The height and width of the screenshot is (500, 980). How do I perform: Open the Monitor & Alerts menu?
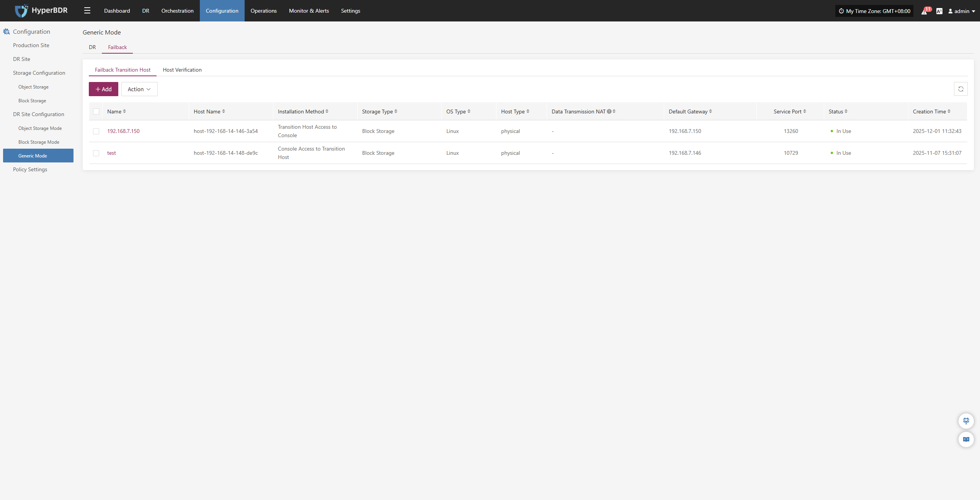coord(309,11)
